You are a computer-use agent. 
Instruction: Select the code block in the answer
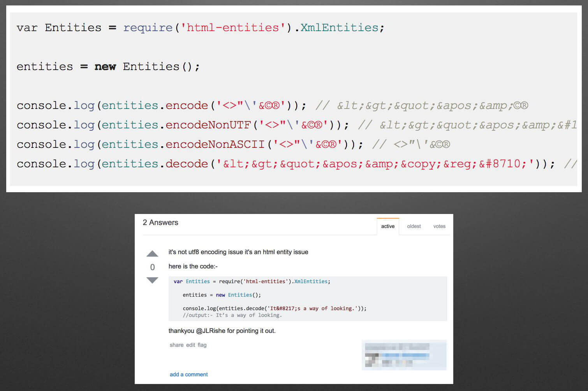click(308, 298)
